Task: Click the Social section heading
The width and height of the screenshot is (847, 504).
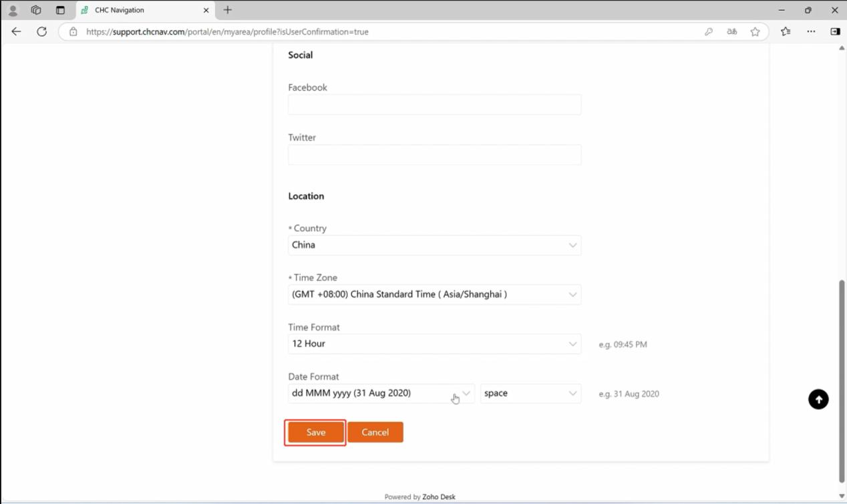Action: [x=301, y=55]
